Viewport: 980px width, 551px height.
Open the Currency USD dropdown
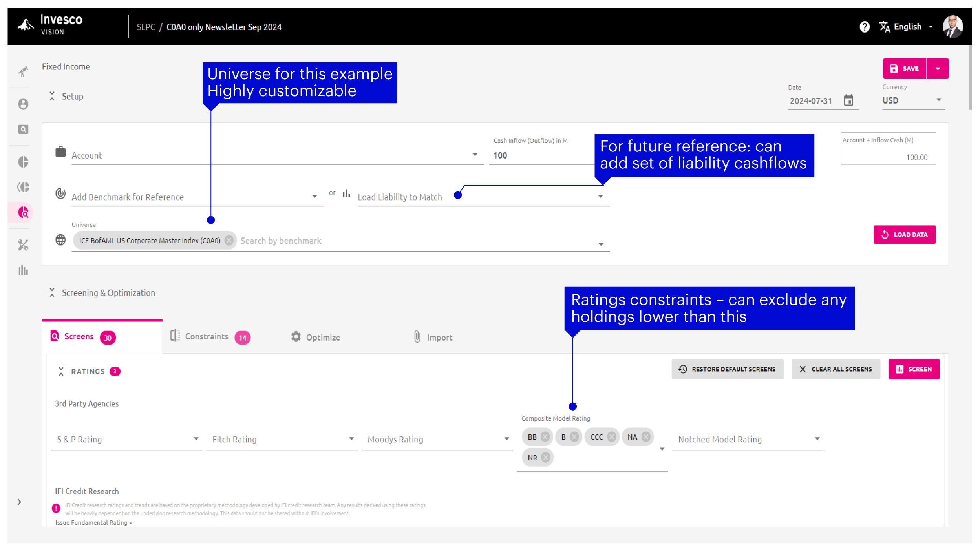pyautogui.click(x=913, y=100)
